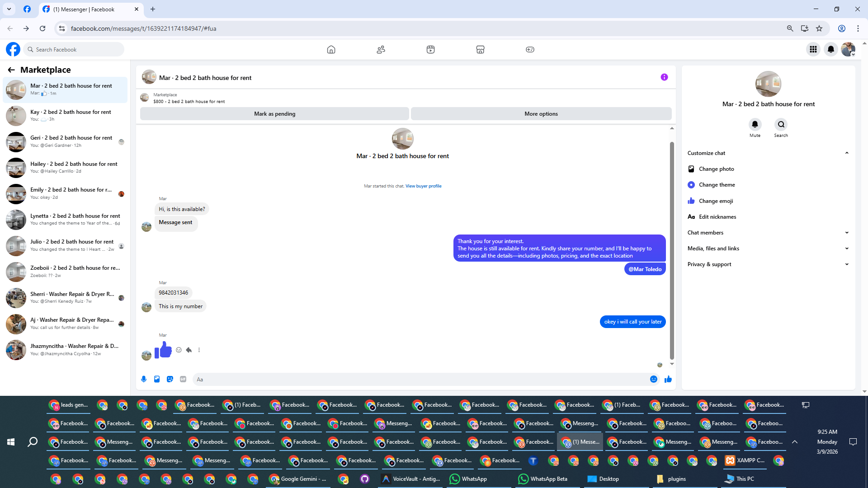Expand the Chat members section

[846, 233]
